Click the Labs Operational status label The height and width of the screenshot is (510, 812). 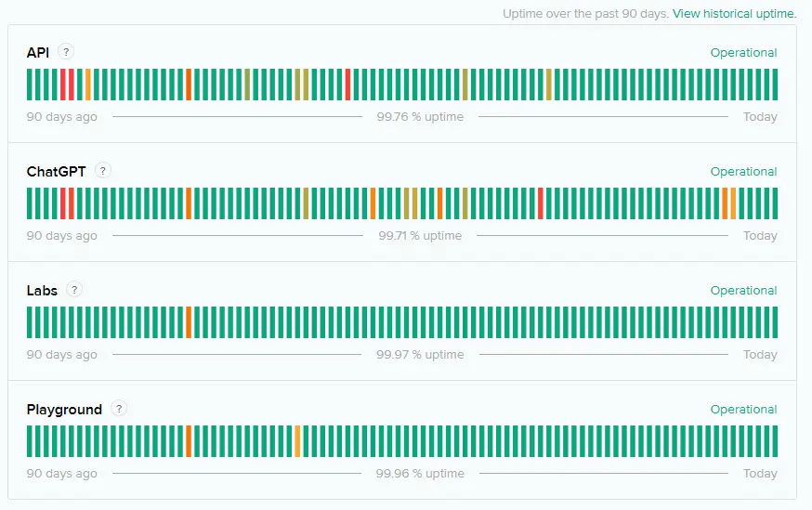click(743, 291)
